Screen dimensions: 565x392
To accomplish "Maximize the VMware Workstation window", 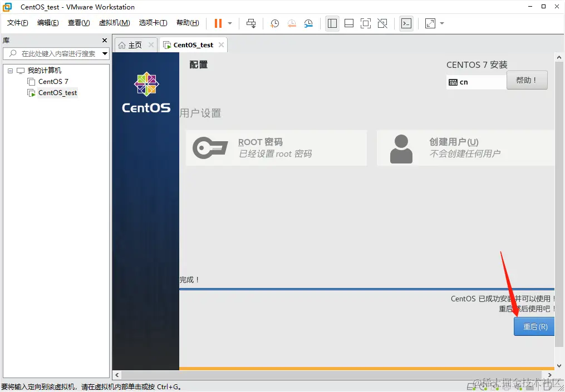I will (543, 7).
